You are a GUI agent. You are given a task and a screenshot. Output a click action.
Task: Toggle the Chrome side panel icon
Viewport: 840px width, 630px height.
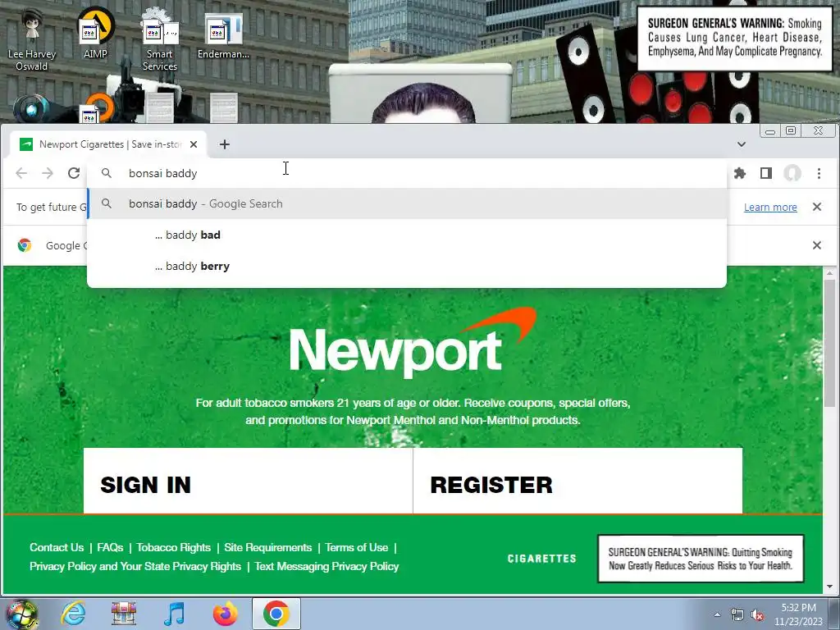click(x=766, y=173)
